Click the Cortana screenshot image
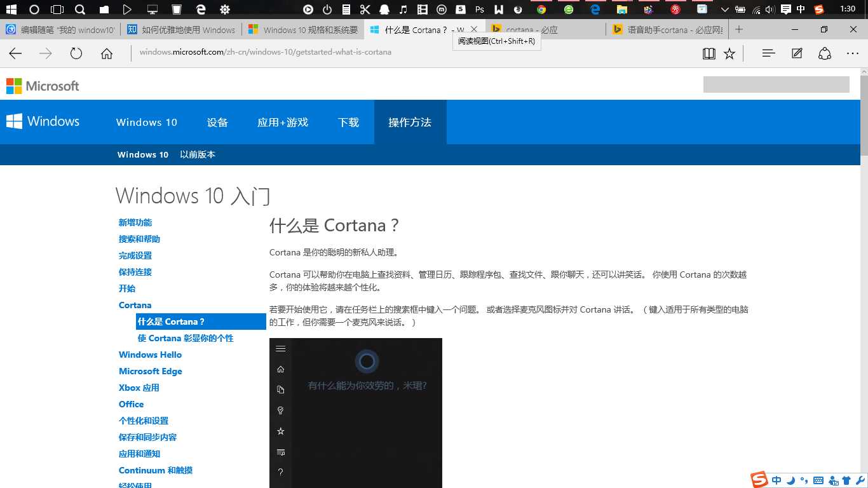 [356, 413]
